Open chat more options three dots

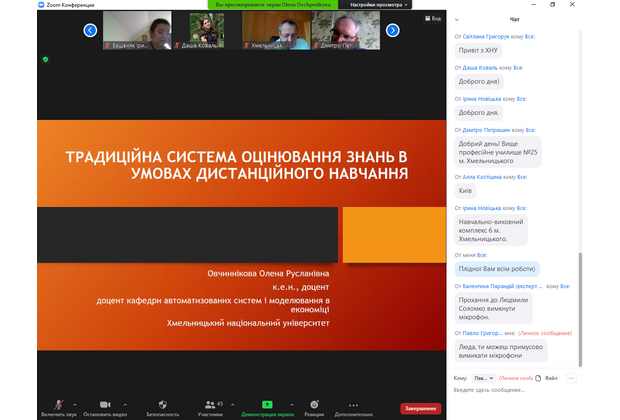pyautogui.click(x=572, y=378)
